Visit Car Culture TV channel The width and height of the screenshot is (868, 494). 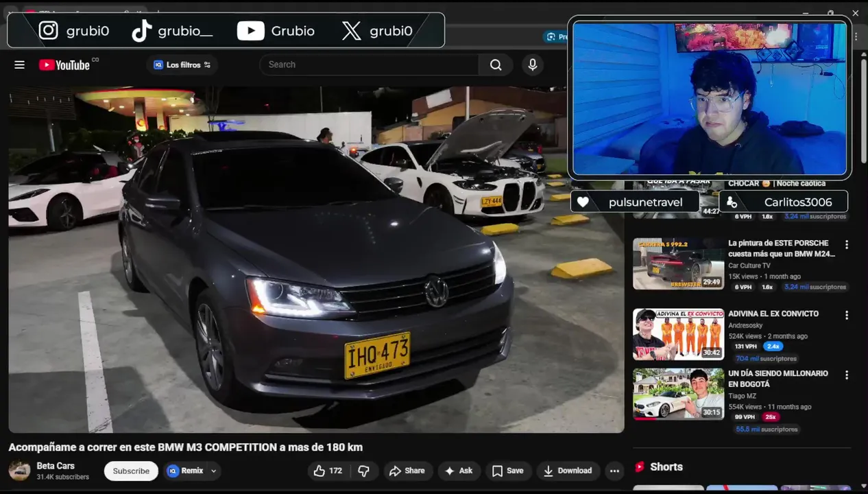pyautogui.click(x=749, y=266)
